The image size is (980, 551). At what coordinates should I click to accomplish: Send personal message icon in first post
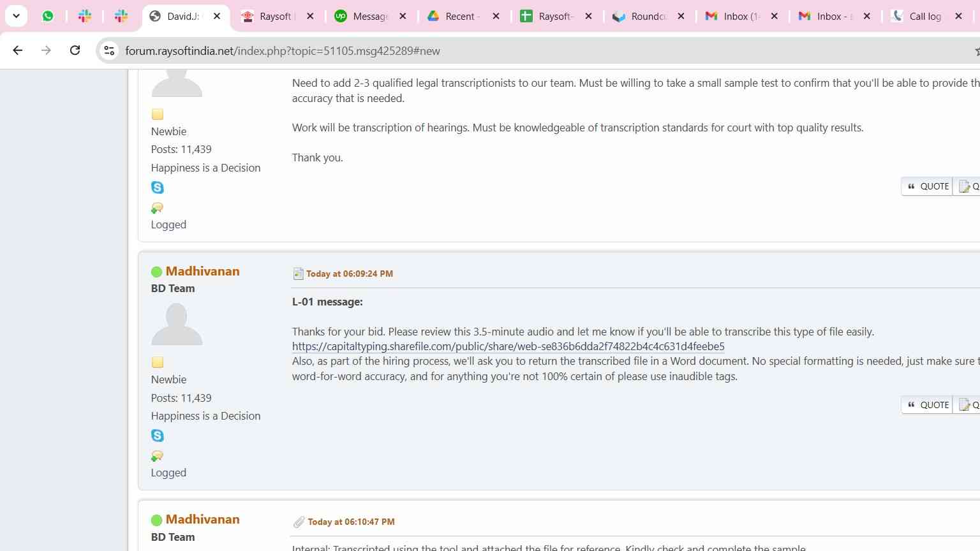[x=157, y=208]
